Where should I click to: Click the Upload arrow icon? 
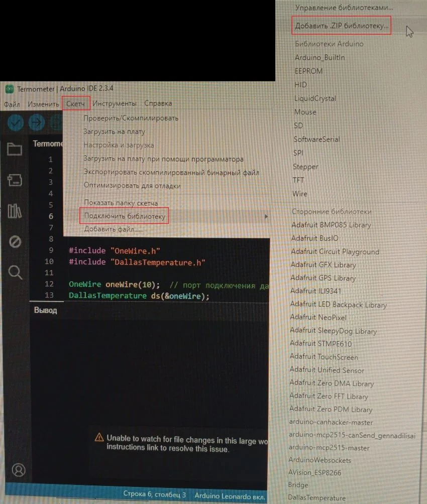pos(36,121)
